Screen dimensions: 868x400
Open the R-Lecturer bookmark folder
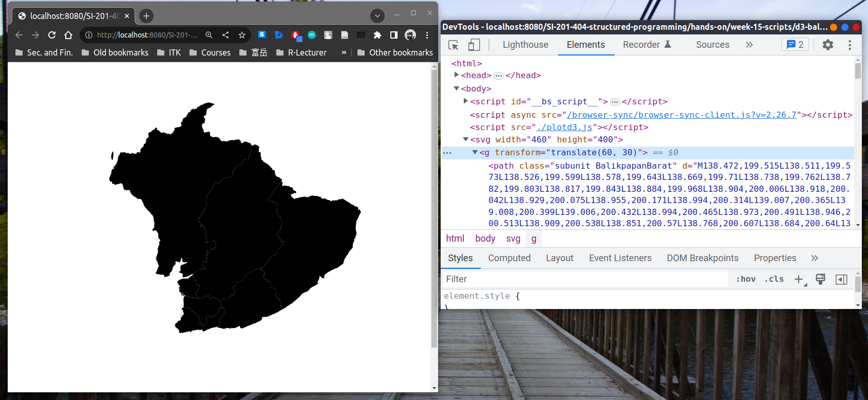pos(301,52)
